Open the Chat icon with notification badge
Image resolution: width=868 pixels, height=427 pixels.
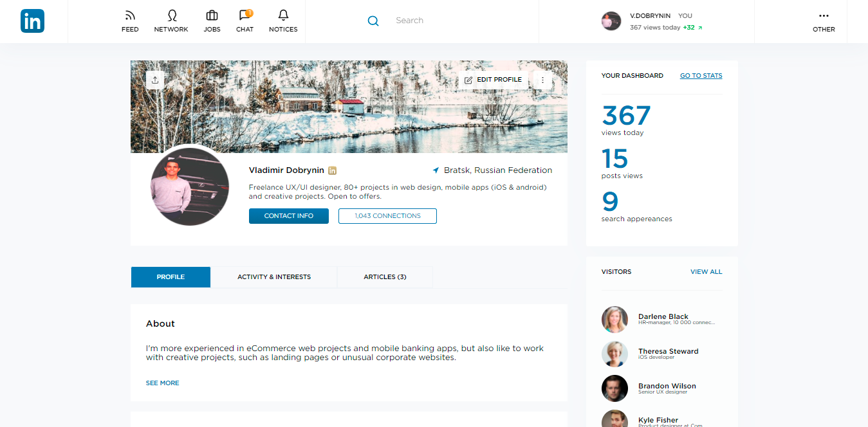point(245,15)
